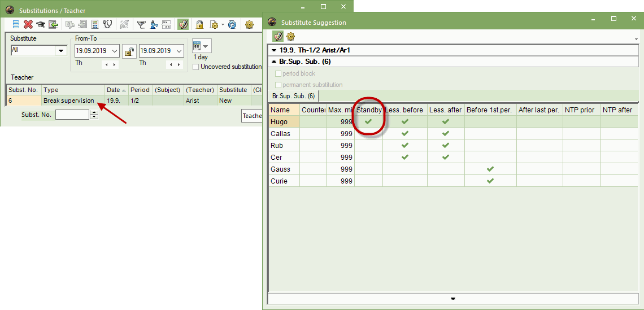This screenshot has width=644, height=310.
Task: Open settings gear in Substitutions toolbar
Action: pyautogui.click(x=249, y=25)
